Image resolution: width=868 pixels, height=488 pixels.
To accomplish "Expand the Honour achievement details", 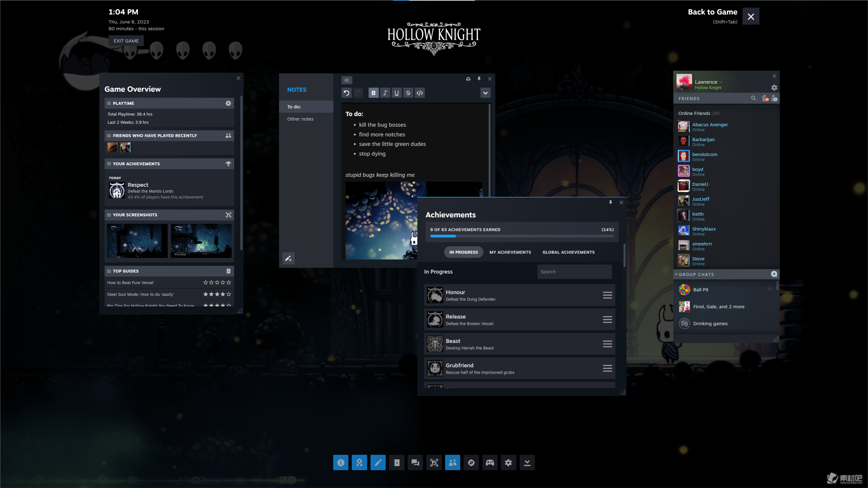I will pyautogui.click(x=607, y=295).
